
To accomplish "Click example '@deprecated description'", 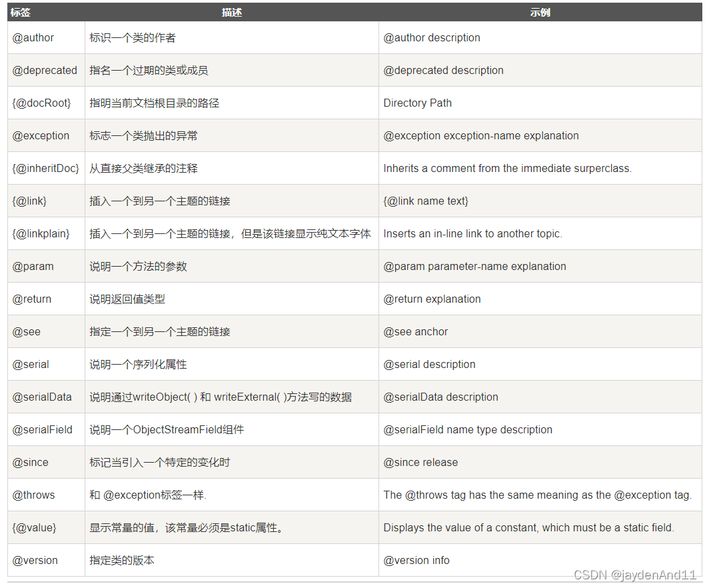I will coord(443,71).
